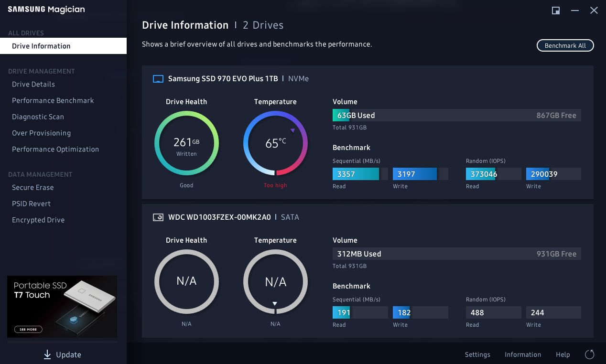Click the 'Too high' temperature warning text
This screenshot has height=364, width=606.
click(x=275, y=185)
